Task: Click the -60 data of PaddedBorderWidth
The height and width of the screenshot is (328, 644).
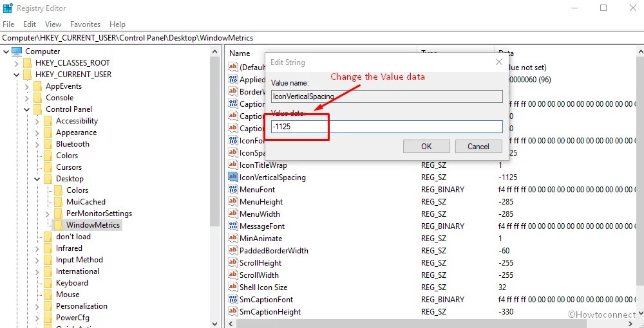Action: (x=504, y=251)
